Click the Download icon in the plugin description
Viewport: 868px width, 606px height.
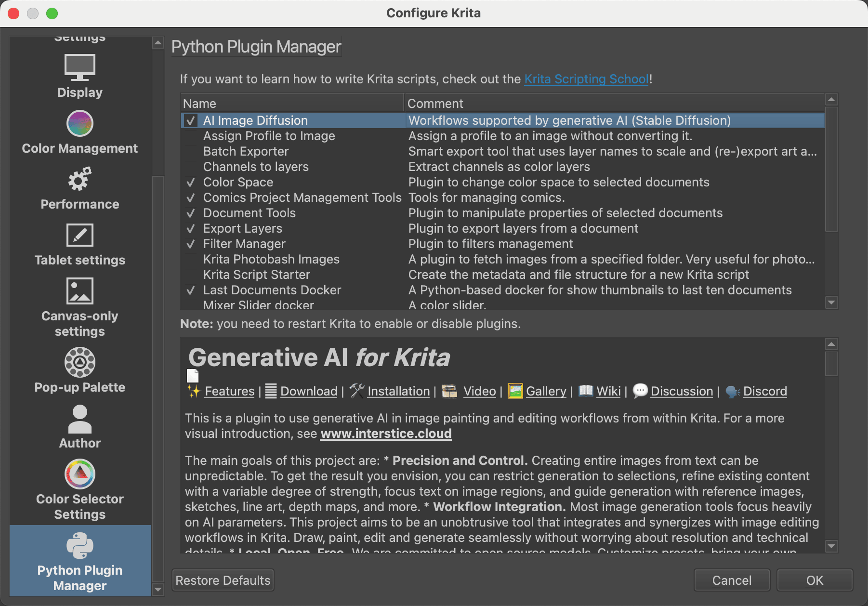click(x=271, y=391)
